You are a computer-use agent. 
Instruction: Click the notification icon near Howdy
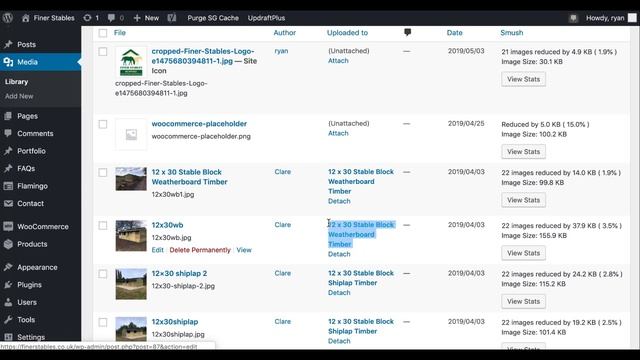tap(573, 18)
